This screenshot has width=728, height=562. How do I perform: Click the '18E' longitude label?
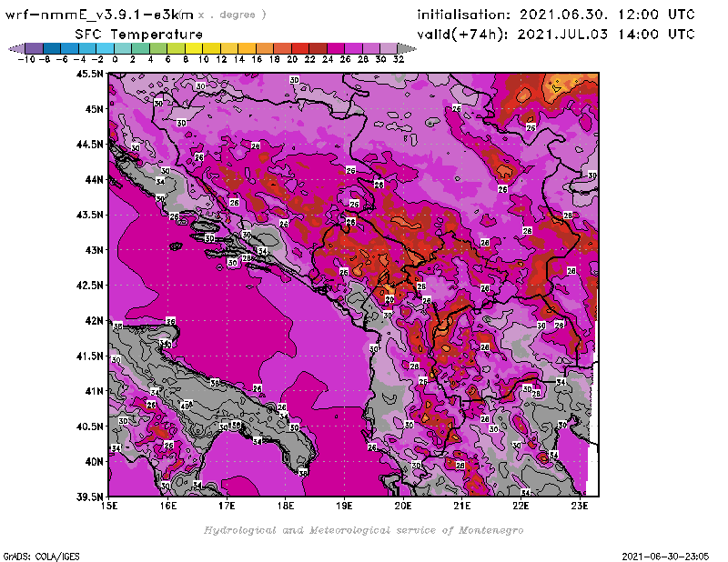pyautogui.click(x=286, y=506)
